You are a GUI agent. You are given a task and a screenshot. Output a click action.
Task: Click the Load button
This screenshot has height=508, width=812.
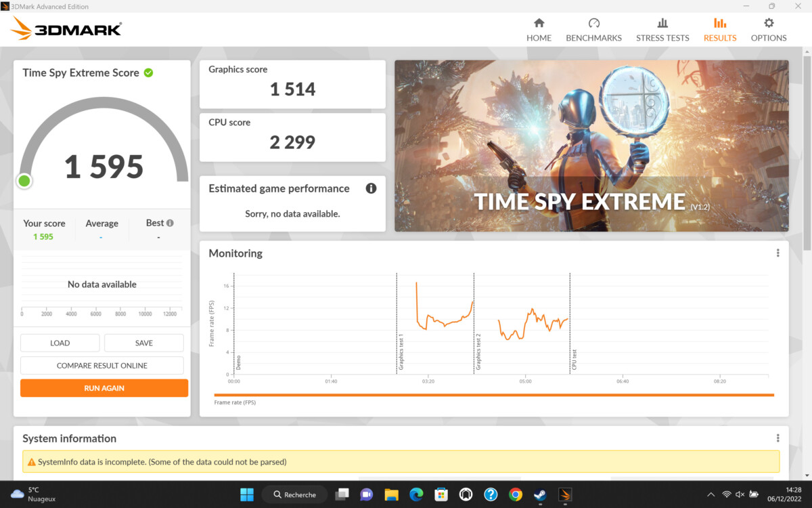(x=60, y=343)
